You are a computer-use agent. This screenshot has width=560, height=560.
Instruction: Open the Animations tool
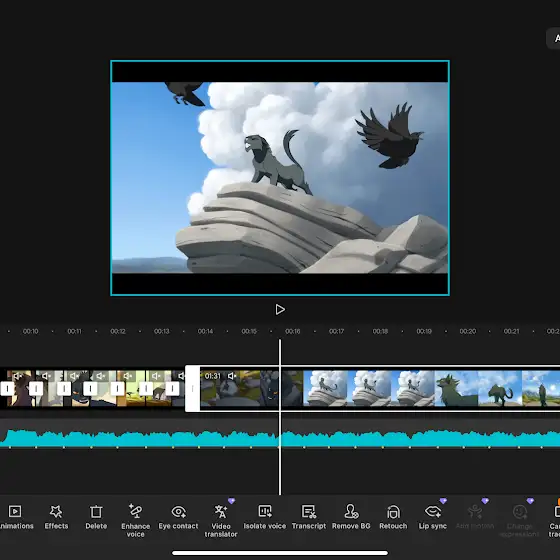tap(15, 517)
